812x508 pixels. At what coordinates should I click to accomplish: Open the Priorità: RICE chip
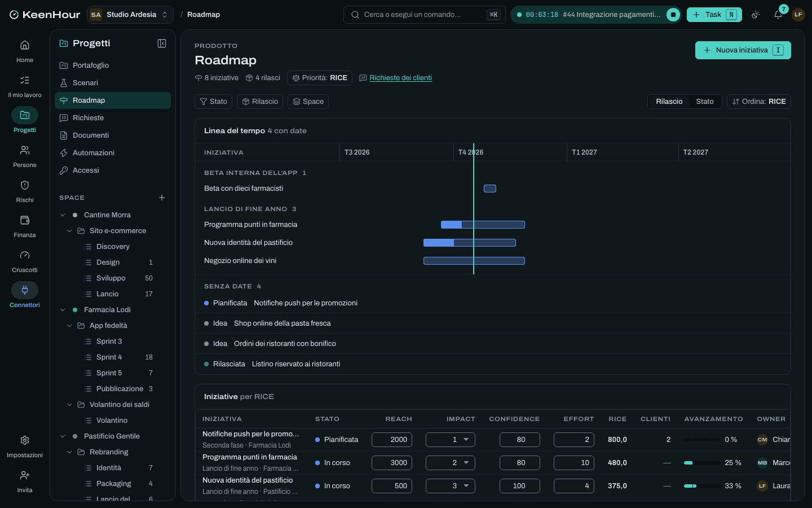point(320,78)
